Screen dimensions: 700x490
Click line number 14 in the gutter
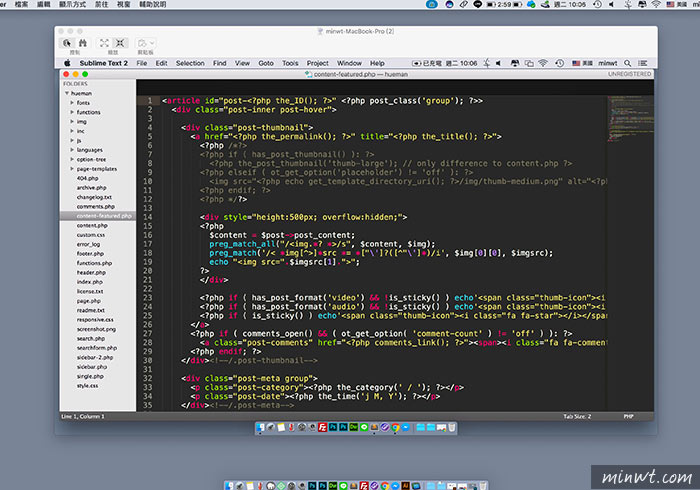tap(149, 217)
